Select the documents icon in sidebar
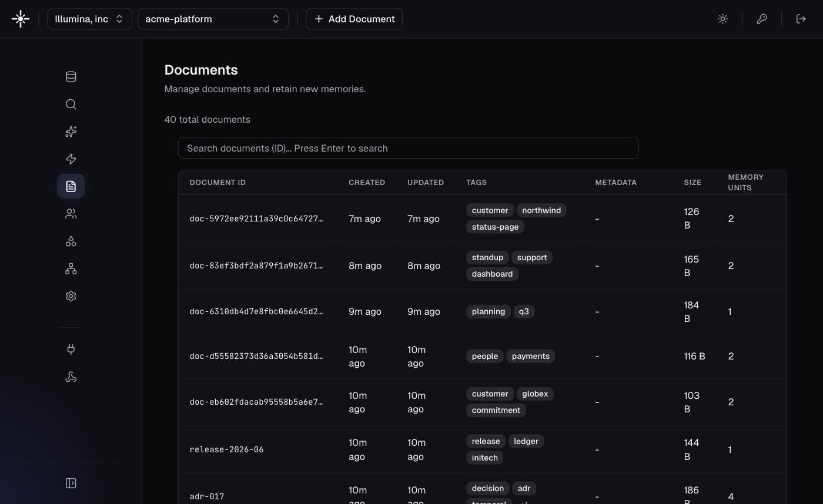 (71, 186)
